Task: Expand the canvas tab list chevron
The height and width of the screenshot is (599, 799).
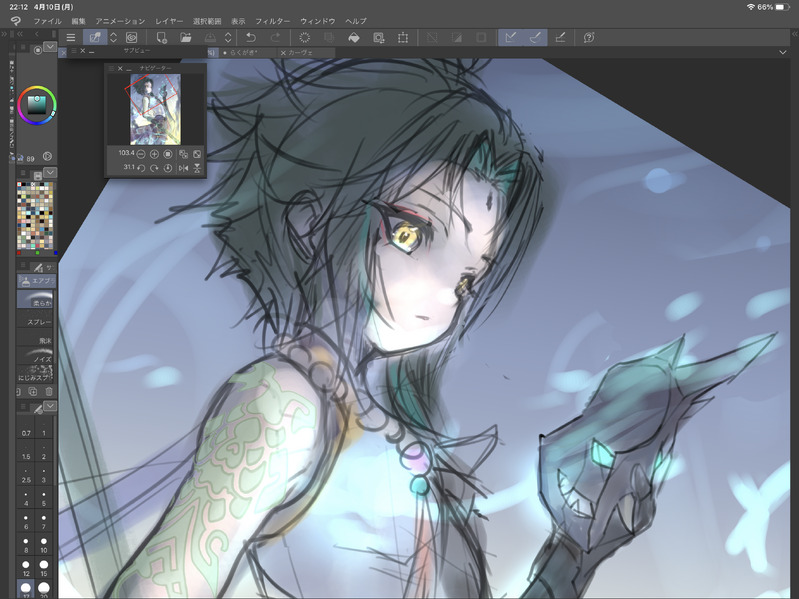Action: point(783,52)
